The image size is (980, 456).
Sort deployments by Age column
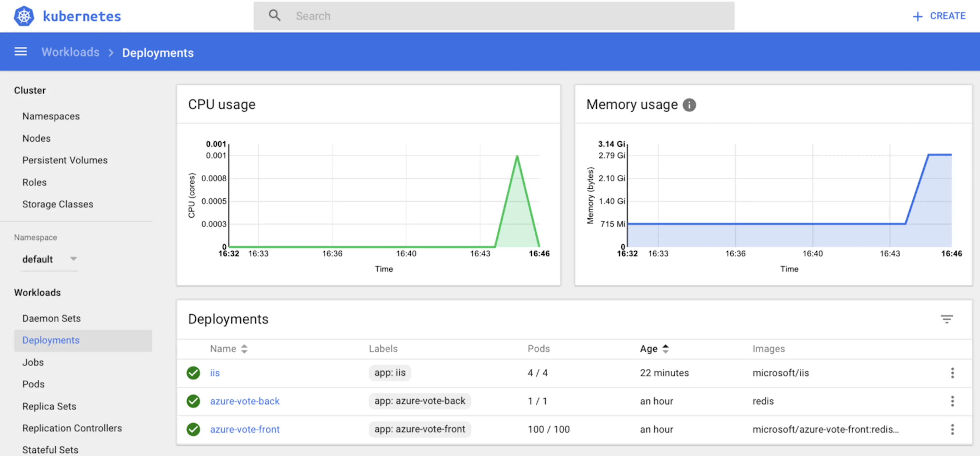pos(654,348)
